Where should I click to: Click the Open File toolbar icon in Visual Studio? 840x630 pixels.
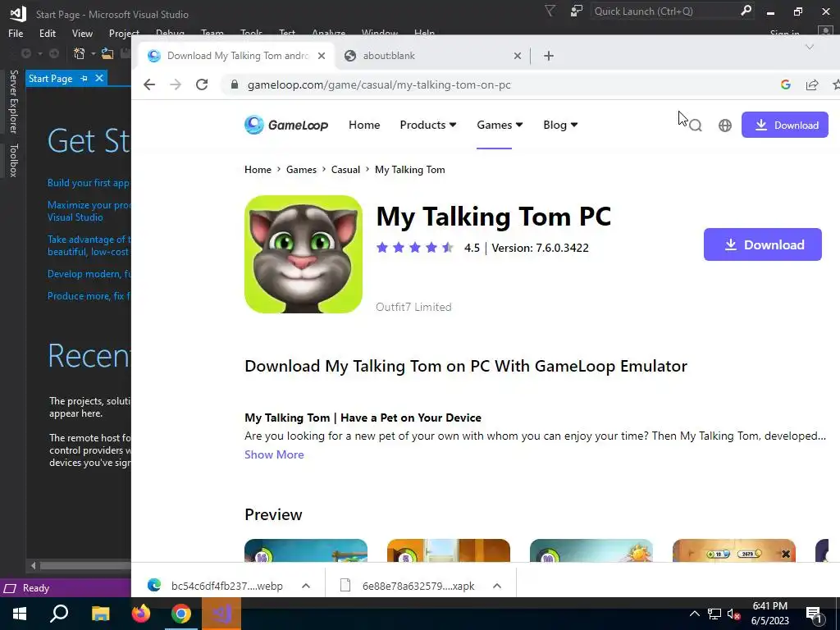(107, 53)
